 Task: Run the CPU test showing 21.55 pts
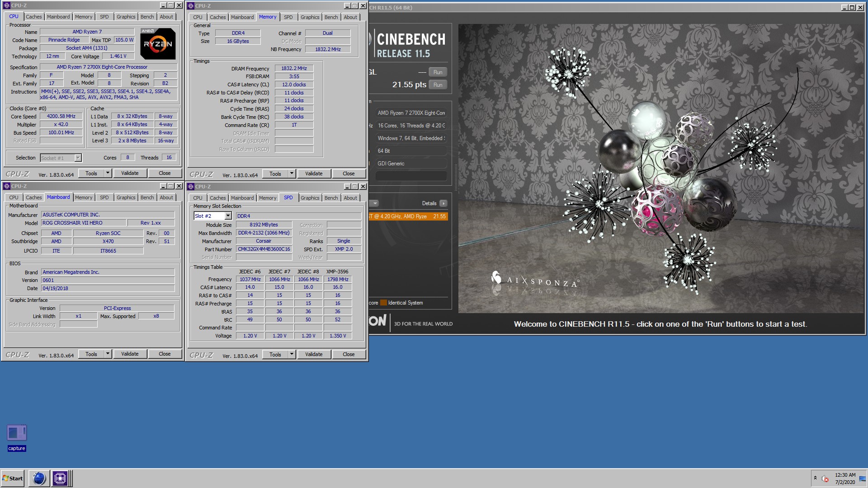coord(438,85)
